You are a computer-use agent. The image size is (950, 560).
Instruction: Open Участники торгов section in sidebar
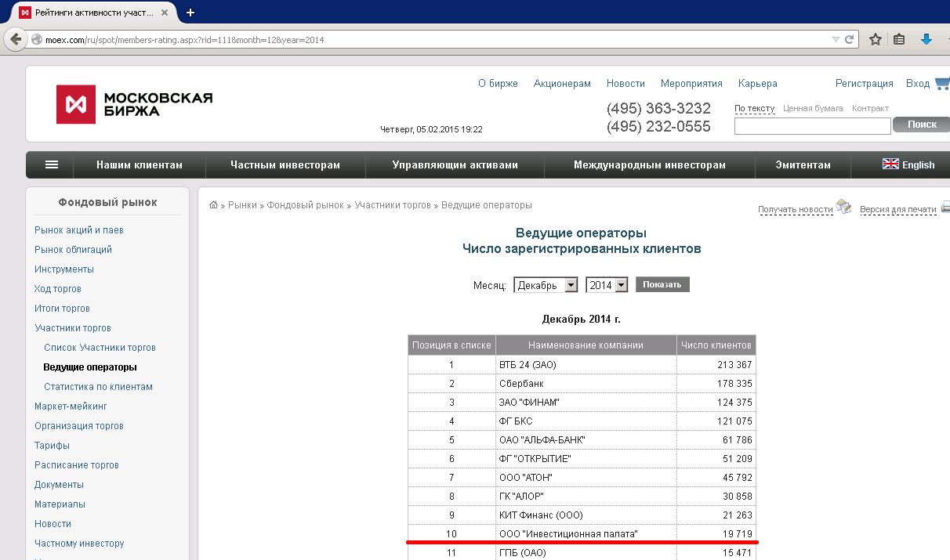point(73,327)
